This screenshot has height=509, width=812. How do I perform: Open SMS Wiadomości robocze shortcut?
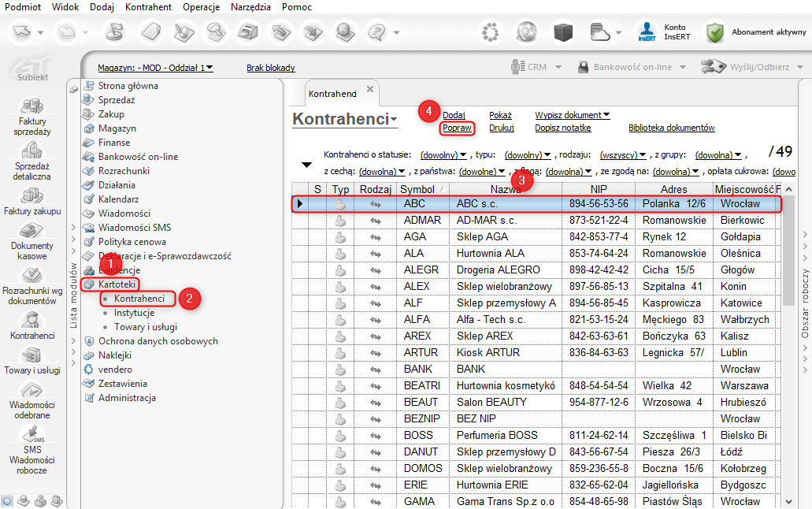tap(32, 450)
